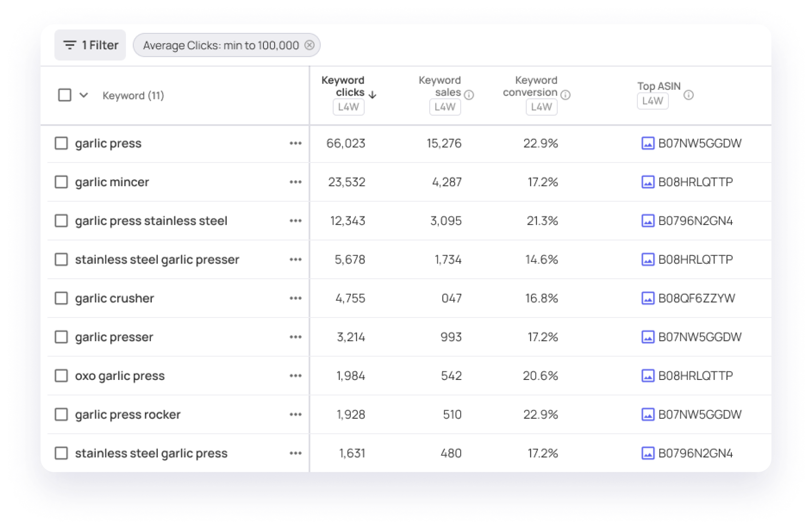
Task: Open L4W period under Keyword sales
Action: click(445, 107)
